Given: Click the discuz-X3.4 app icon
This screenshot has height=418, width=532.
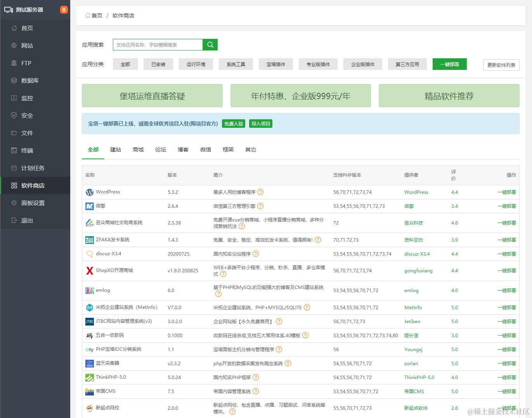Looking at the screenshot, I should [x=90, y=254].
